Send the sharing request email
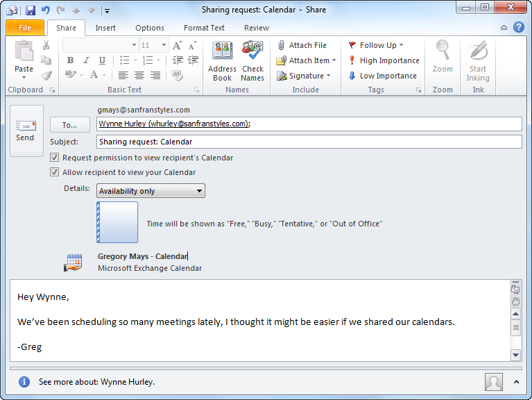This screenshot has width=532, height=400. coord(26,130)
